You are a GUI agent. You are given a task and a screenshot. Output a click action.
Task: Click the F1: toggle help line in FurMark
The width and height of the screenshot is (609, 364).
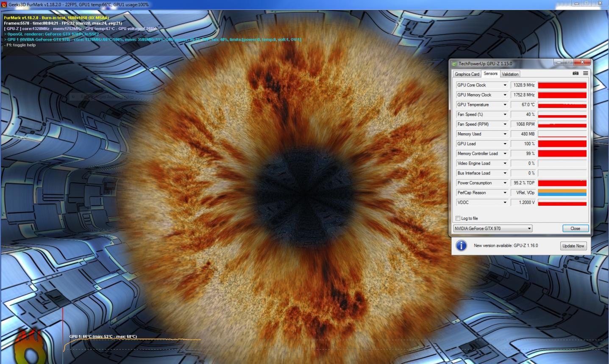(20, 45)
